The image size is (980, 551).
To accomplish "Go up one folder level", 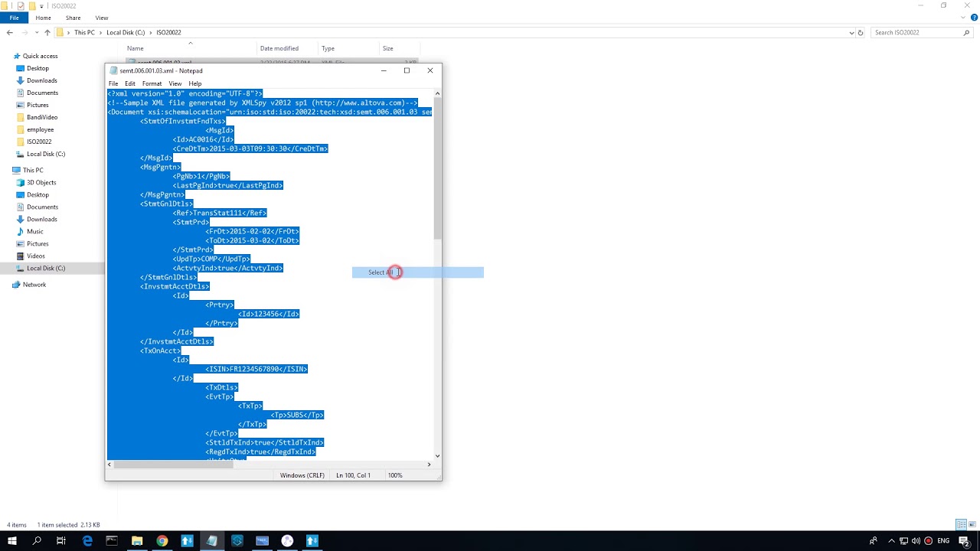I will click(47, 33).
